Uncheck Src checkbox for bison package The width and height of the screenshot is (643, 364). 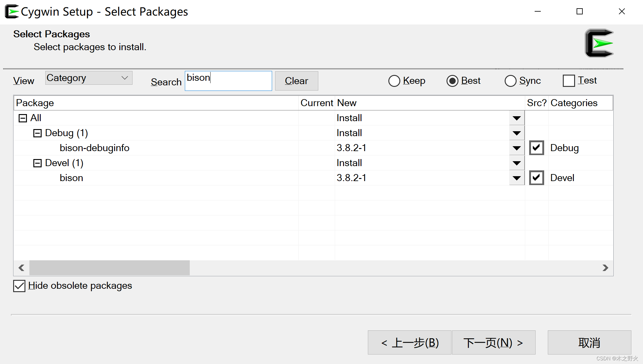point(536,178)
